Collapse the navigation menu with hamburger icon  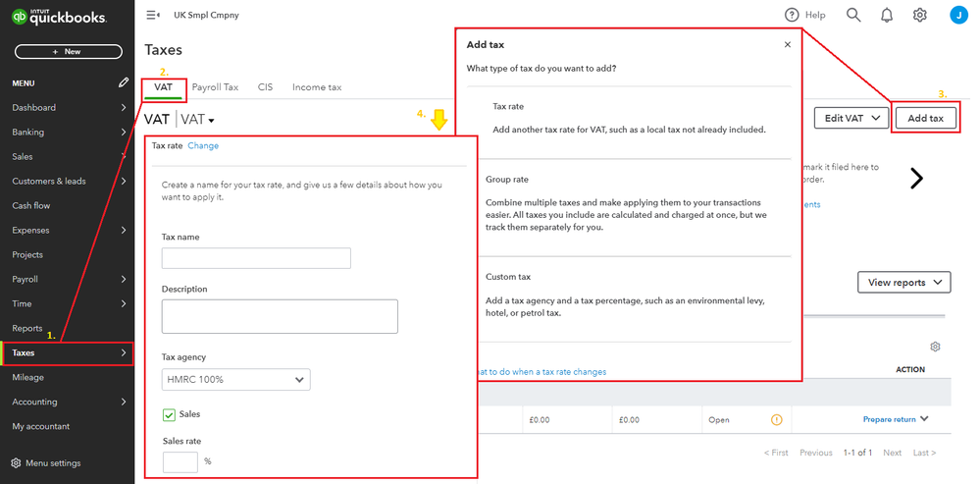pyautogui.click(x=152, y=15)
